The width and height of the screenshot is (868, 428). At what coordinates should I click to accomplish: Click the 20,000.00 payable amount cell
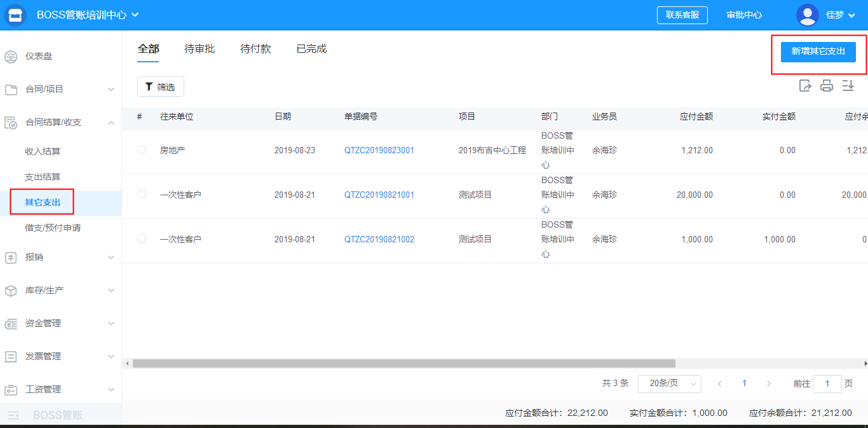pyautogui.click(x=695, y=195)
